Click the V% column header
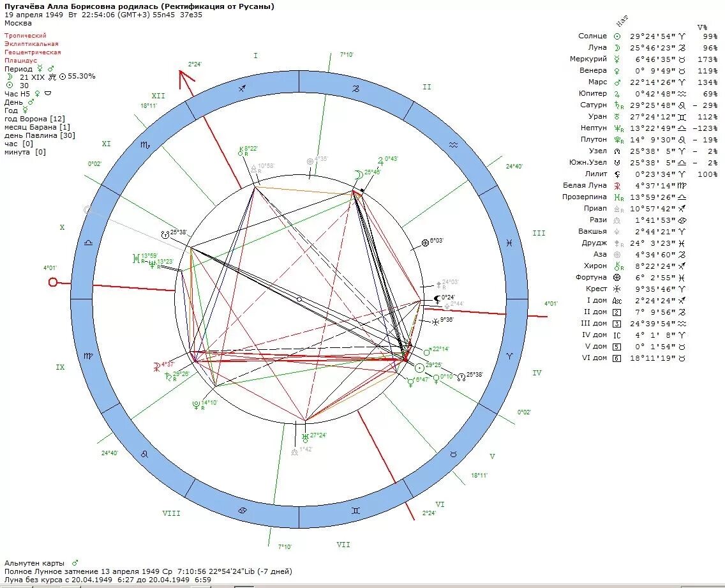The height and width of the screenshot is (588, 725). [702, 27]
